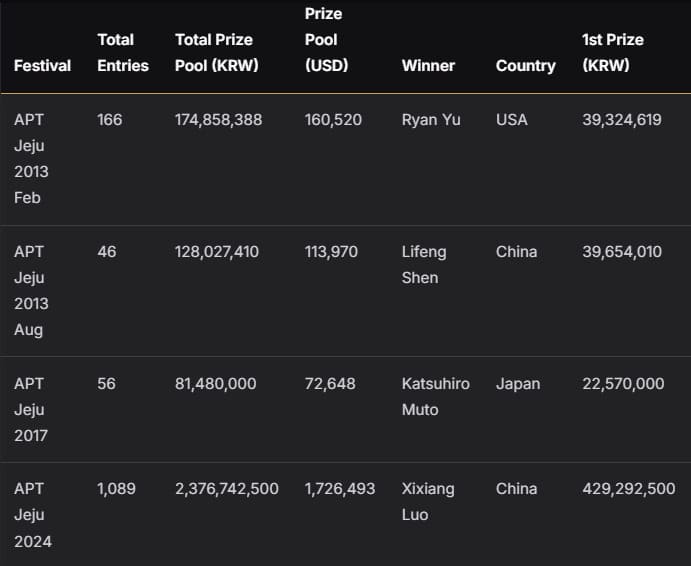Viewport: 691px width, 566px height.
Task: Click winner name Ryan Yu
Action: (x=431, y=120)
